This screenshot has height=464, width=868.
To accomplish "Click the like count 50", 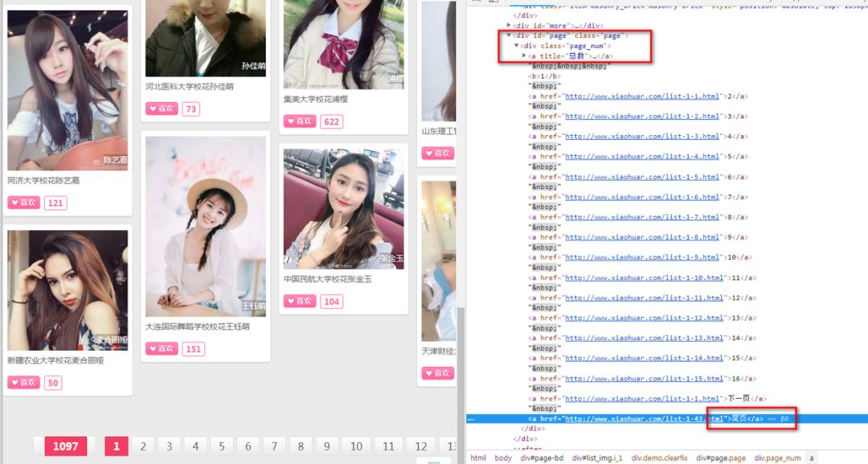I will coord(52,383).
